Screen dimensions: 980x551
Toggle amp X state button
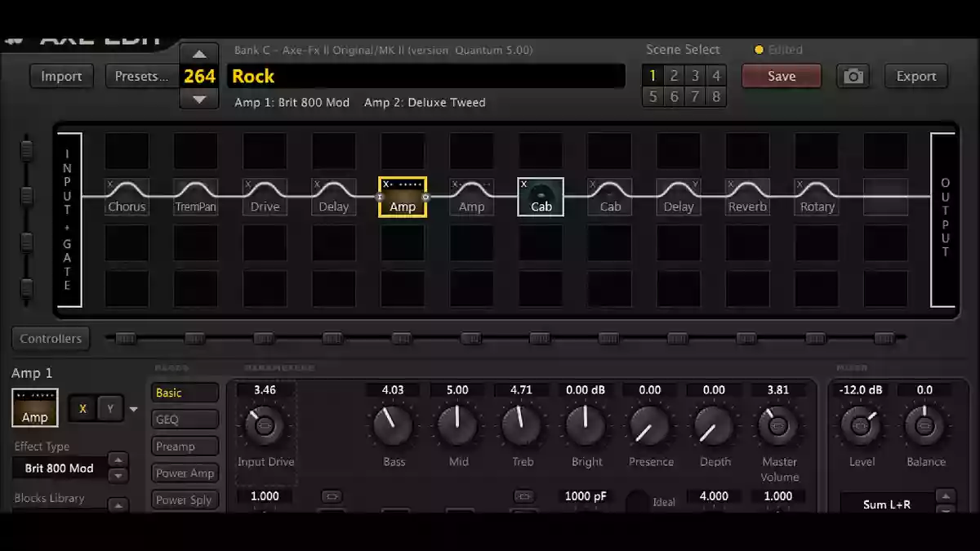(82, 409)
